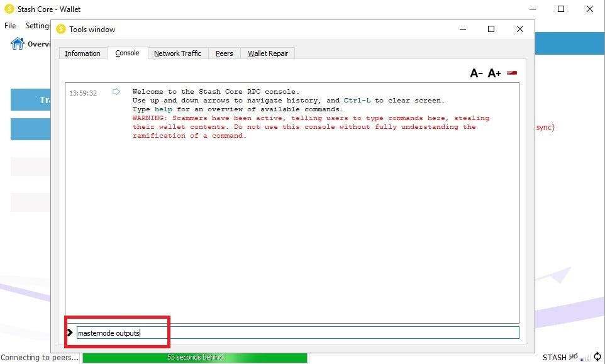605x364 pixels.
Task: Close the Tools window
Action: point(519,29)
